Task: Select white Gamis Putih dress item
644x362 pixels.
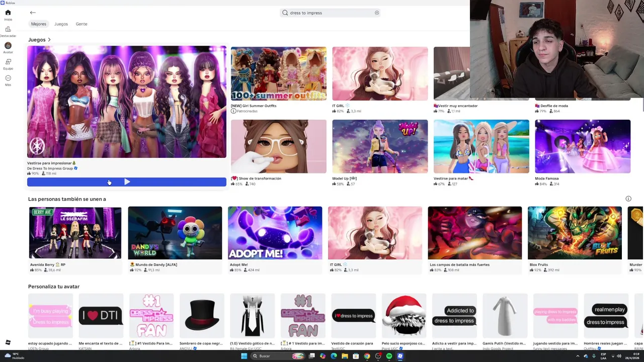Action: (x=505, y=316)
